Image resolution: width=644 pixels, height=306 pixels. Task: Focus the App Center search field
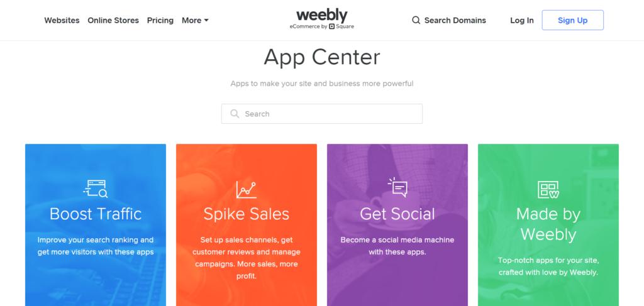pos(322,114)
